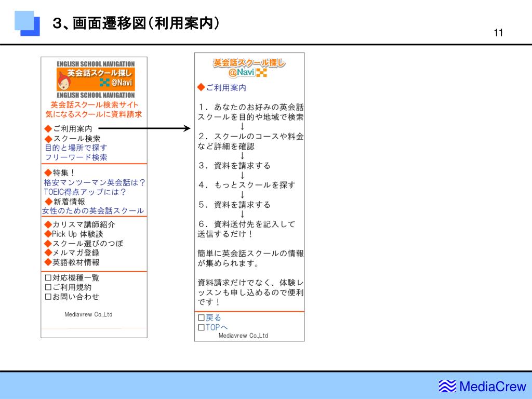Click 英会話スクール検索サイト tagline text
The image size is (532, 399).
click(x=95, y=105)
